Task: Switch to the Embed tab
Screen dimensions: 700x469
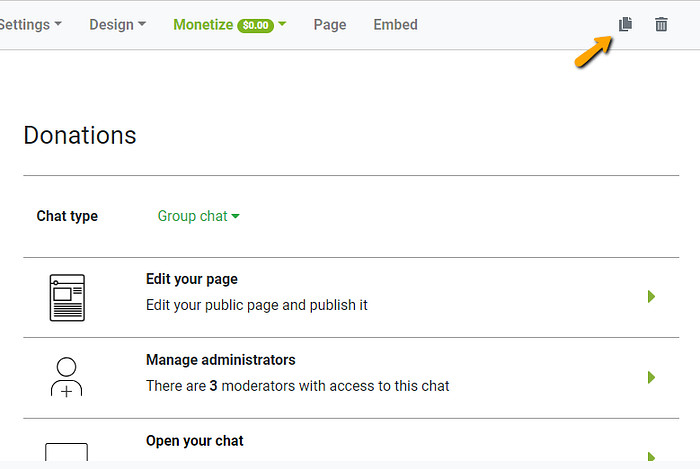Action: pyautogui.click(x=395, y=24)
